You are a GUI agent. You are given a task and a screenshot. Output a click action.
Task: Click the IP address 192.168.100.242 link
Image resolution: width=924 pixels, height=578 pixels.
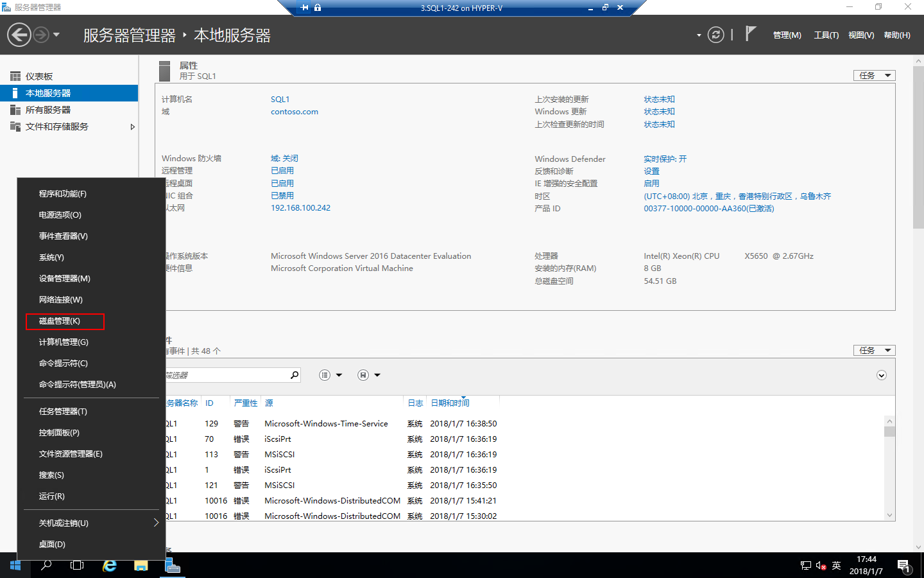pyautogui.click(x=300, y=208)
